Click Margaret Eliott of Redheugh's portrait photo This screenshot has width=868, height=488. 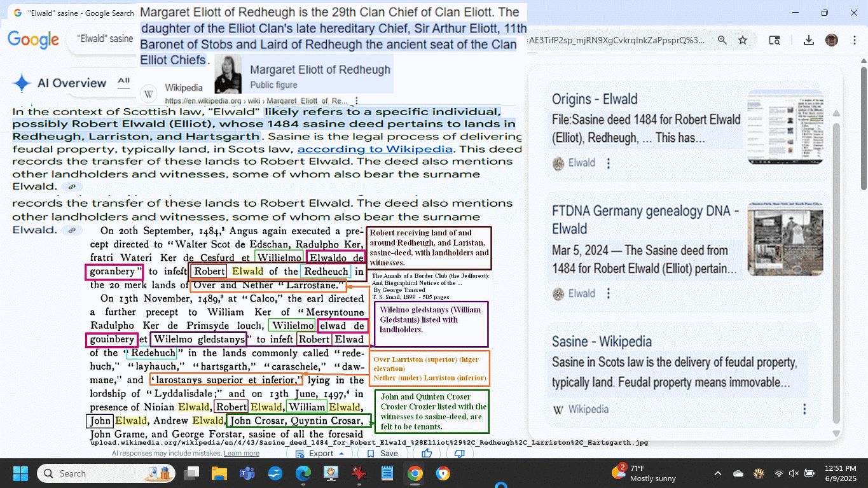(228, 74)
